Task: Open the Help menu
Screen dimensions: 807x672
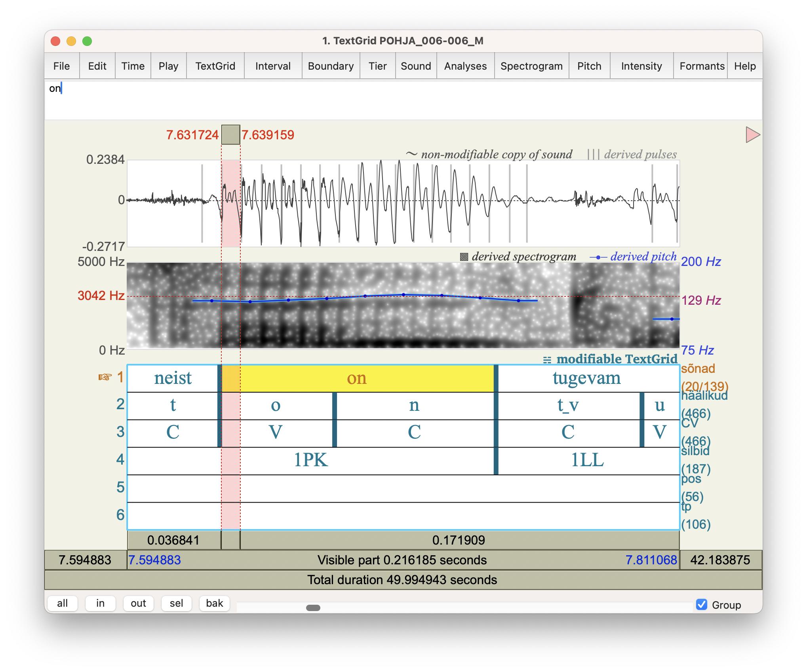Action: [745, 66]
